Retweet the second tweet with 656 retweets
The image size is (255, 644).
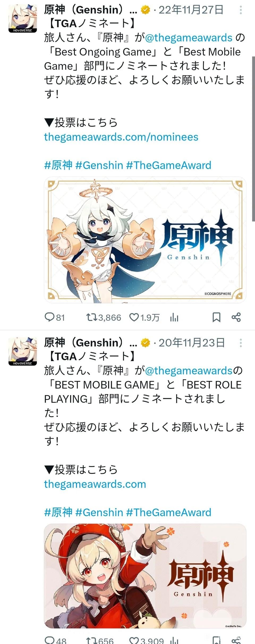(92, 640)
